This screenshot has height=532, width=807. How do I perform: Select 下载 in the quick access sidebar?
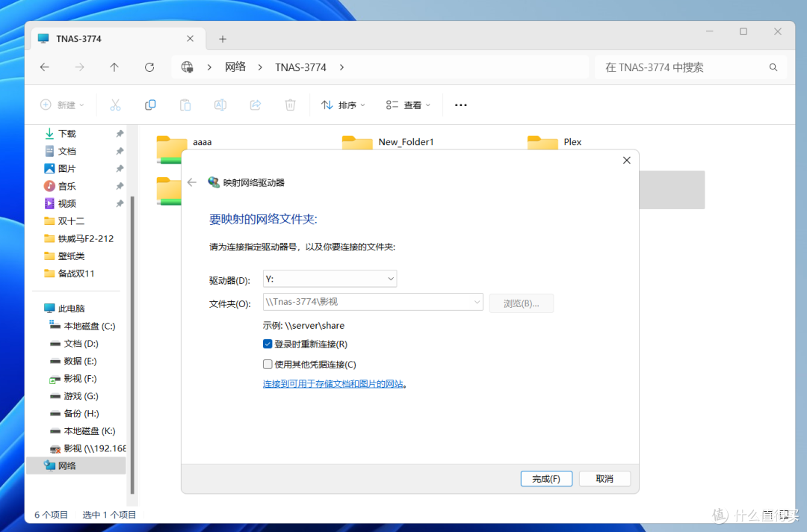(67, 134)
